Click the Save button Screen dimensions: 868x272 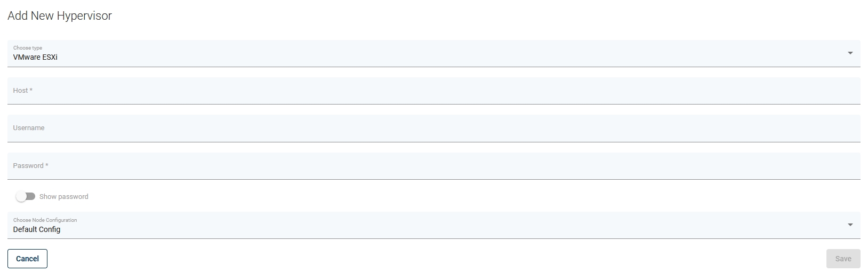click(843, 259)
